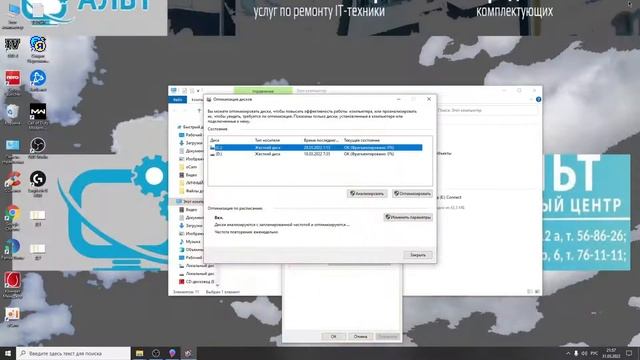This screenshot has height=360, width=640.
Task: Click Отмена in the rear properties dialog
Action: (x=360, y=337)
